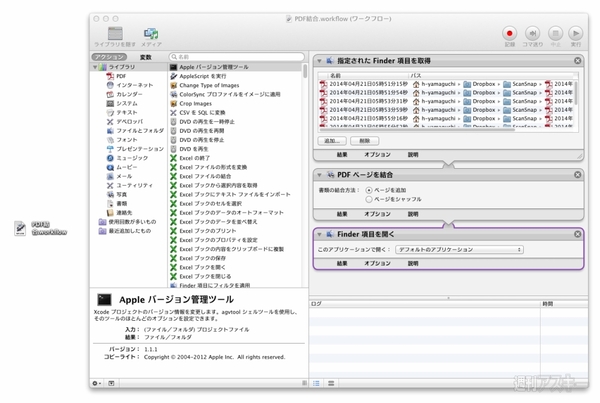Image resolution: width=600 pixels, height=403 pixels.
Task: Select CSV を SQL に変換 action
Action: pyautogui.click(x=198, y=113)
